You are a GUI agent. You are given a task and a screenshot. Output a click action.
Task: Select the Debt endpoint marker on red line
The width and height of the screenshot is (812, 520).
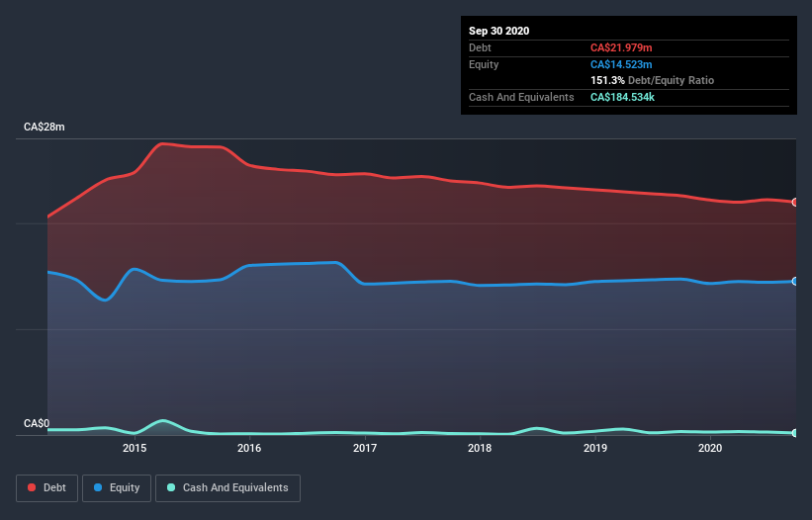(x=795, y=203)
